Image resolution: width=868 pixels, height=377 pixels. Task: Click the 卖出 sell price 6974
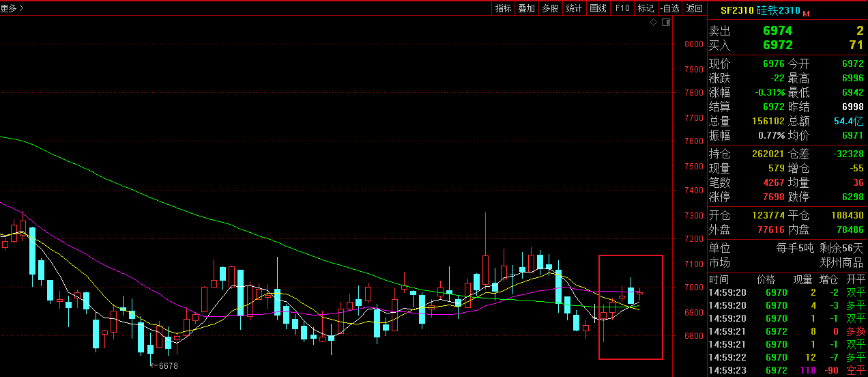tap(777, 31)
